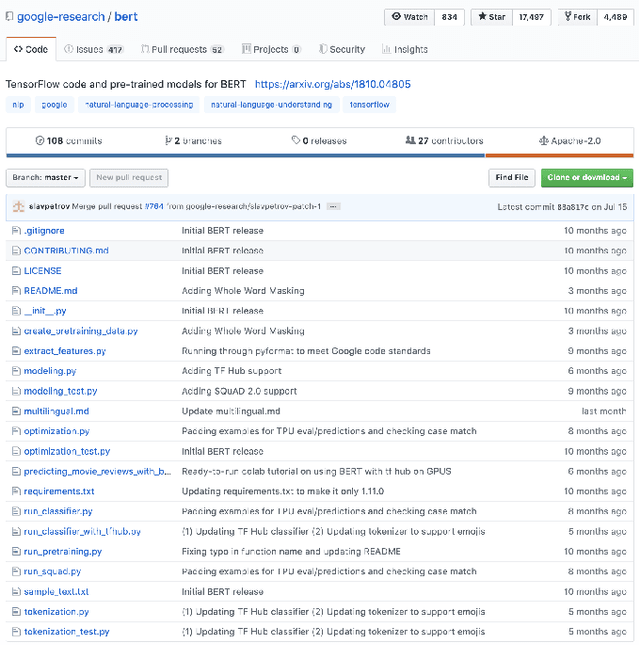Viewport: 640px width, 646px height.
Task: Click the file icon next to README.md
Action: point(16,291)
